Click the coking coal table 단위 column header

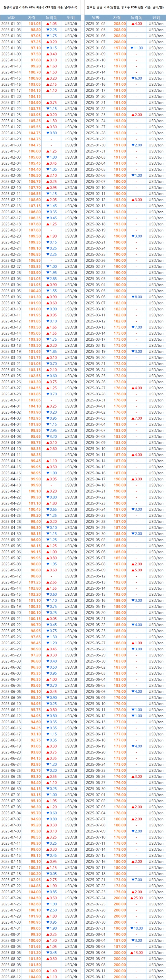156,17
